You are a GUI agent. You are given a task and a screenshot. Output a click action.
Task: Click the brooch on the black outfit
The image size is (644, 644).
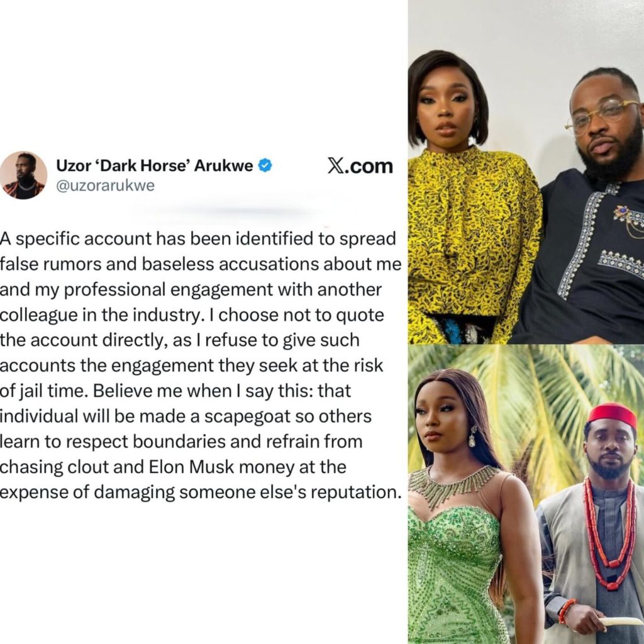tap(626, 216)
